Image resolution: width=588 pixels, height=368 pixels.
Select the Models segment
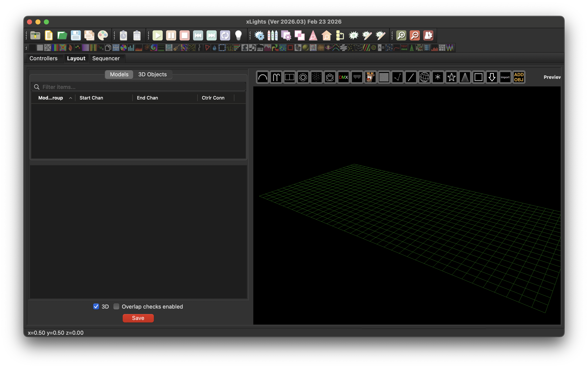coord(119,74)
